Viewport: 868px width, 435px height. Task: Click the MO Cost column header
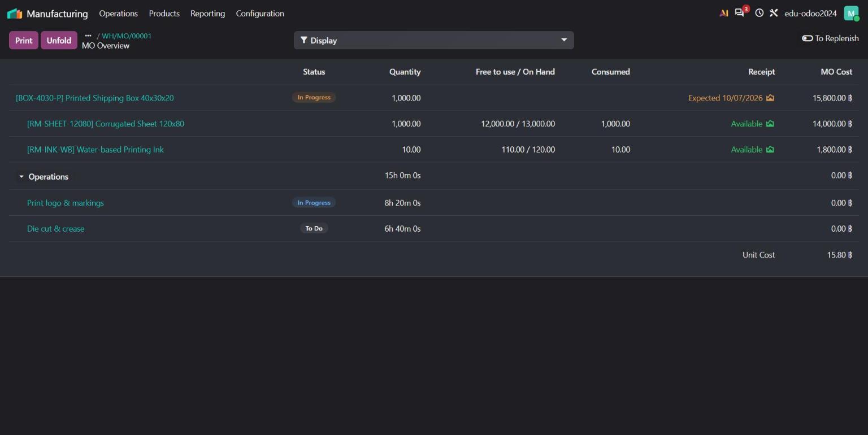[x=836, y=72]
